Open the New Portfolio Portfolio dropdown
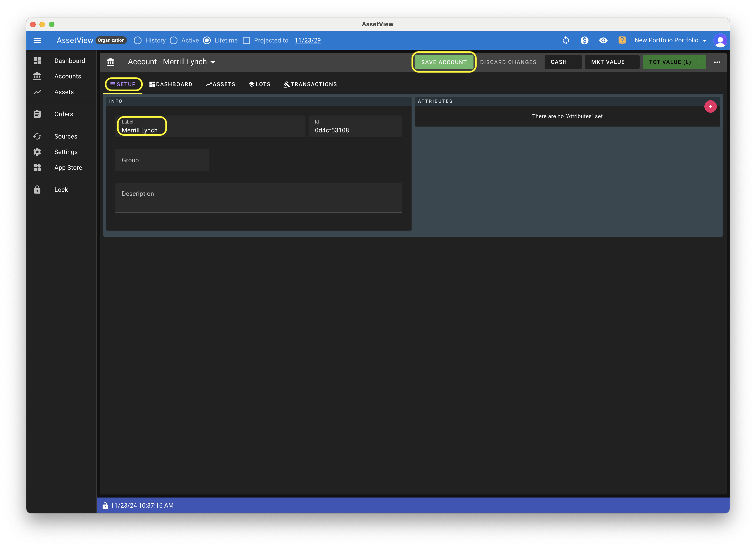 [x=670, y=40]
